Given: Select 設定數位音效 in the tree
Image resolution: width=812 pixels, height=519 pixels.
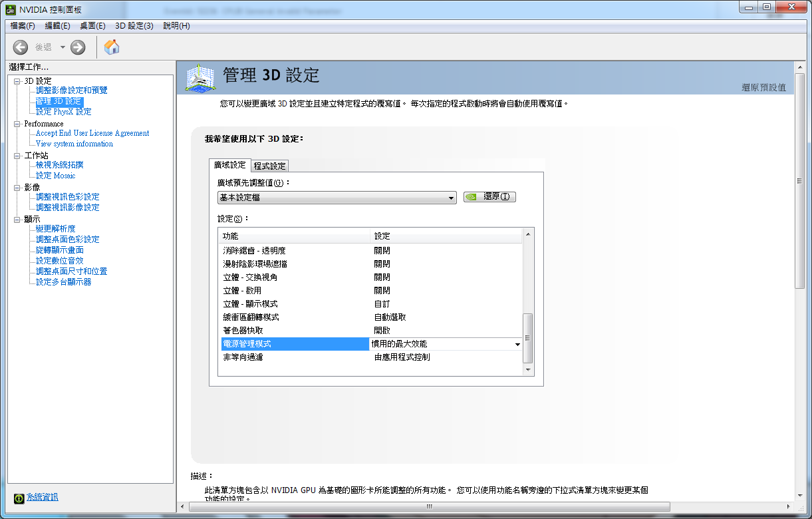Looking at the screenshot, I should point(59,261).
